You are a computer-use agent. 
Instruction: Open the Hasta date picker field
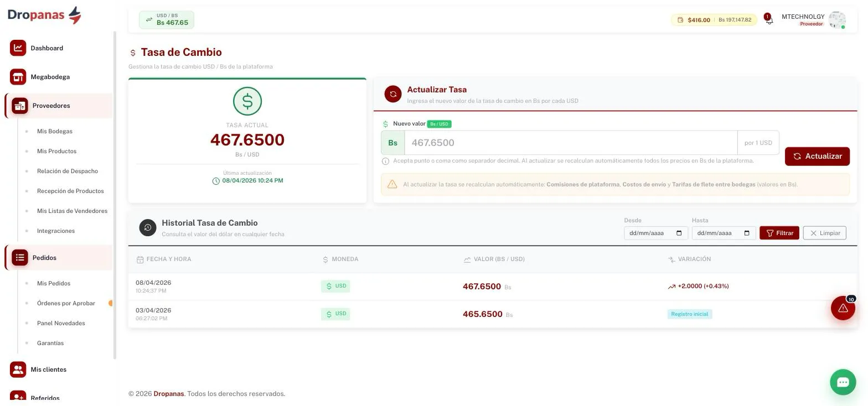click(x=724, y=233)
